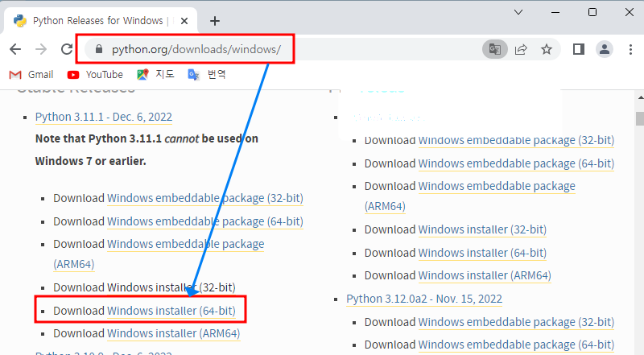Click the scrollbar up arrow
The height and width of the screenshot is (355, 644).
pos(640,97)
